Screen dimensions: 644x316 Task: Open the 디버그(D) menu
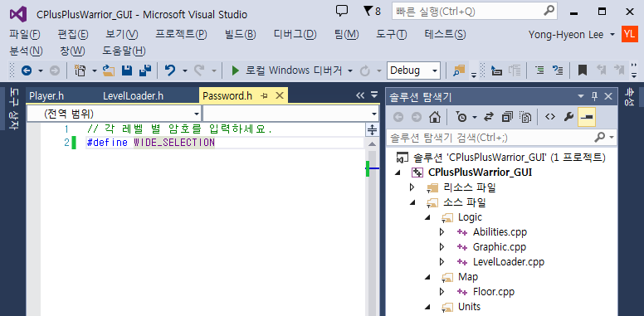295,35
